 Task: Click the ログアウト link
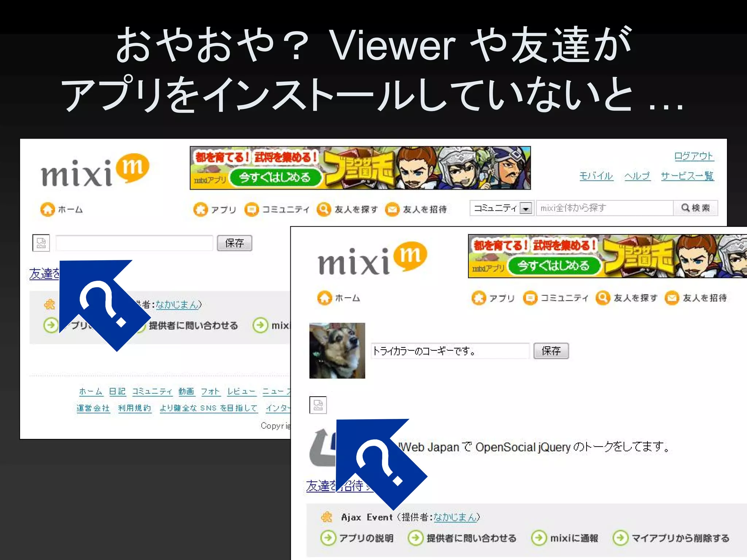click(x=694, y=156)
